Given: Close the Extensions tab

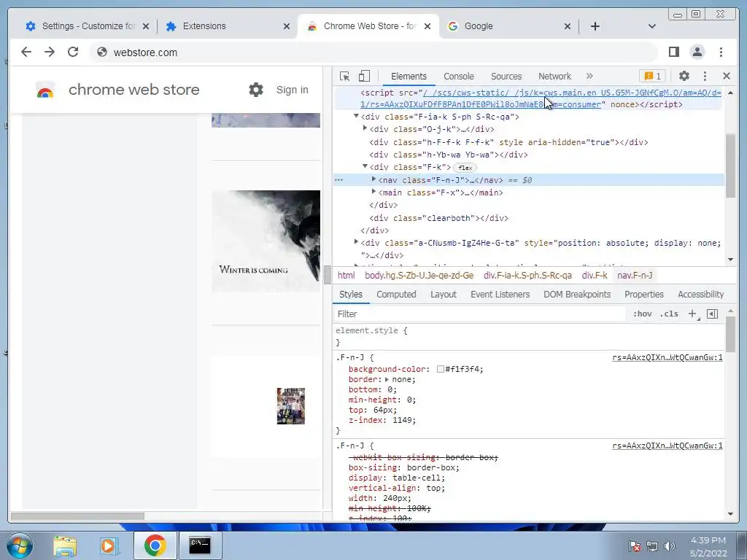Looking at the screenshot, I should [x=286, y=26].
